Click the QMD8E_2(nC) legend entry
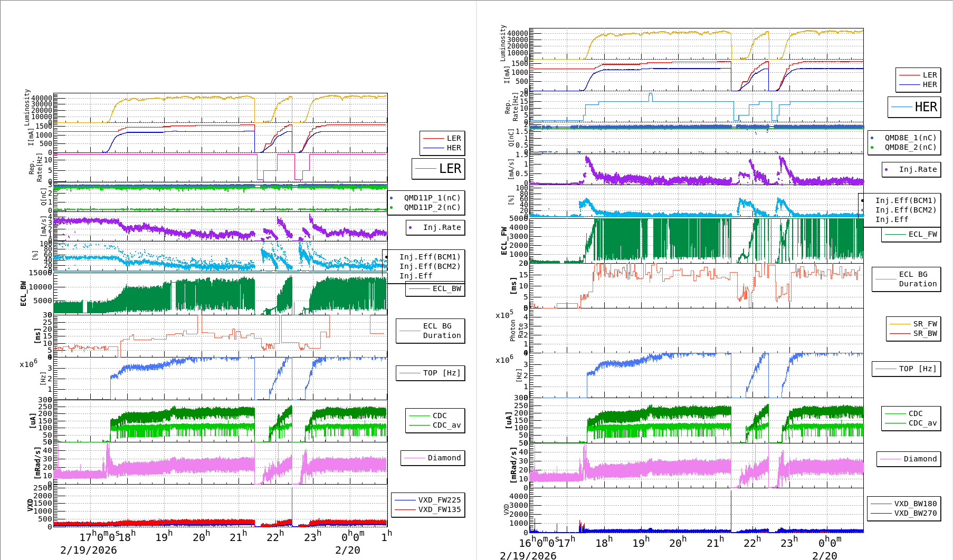Viewport: 953px width, 560px height. point(910,147)
